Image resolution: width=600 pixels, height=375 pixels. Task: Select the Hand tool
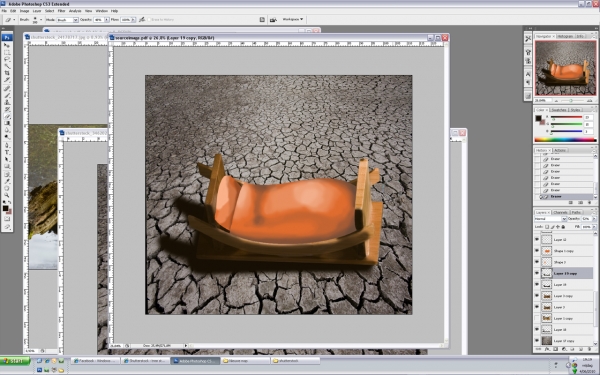[7, 188]
